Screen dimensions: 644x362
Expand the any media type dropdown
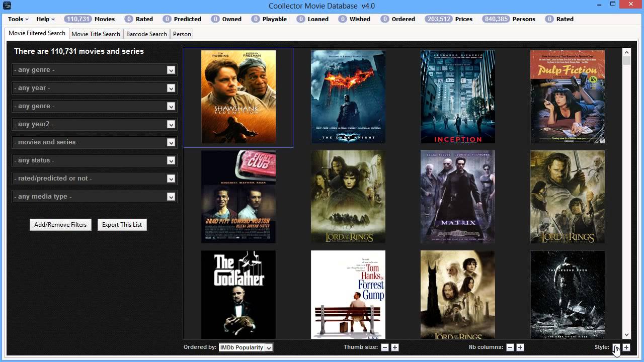(x=171, y=197)
